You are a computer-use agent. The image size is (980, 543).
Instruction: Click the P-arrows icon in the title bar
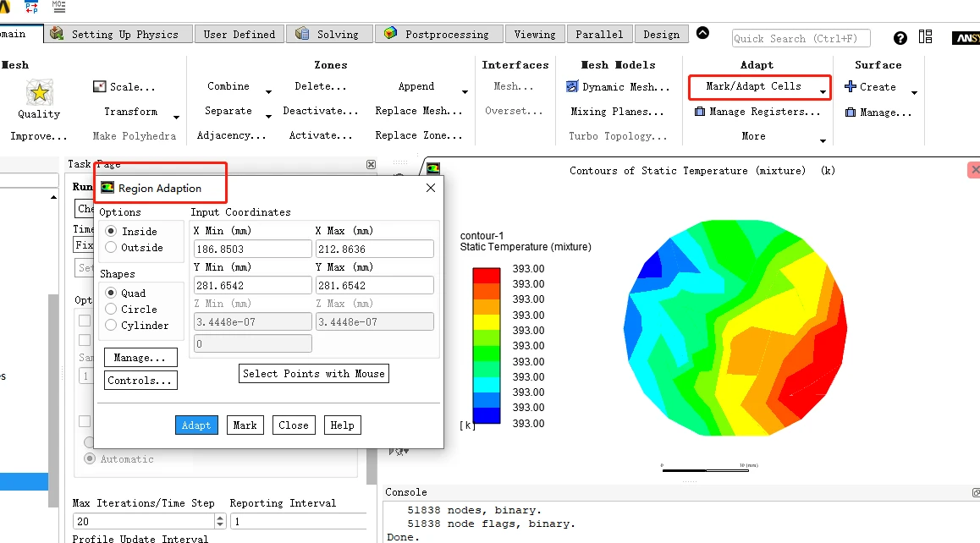pyautogui.click(x=31, y=7)
